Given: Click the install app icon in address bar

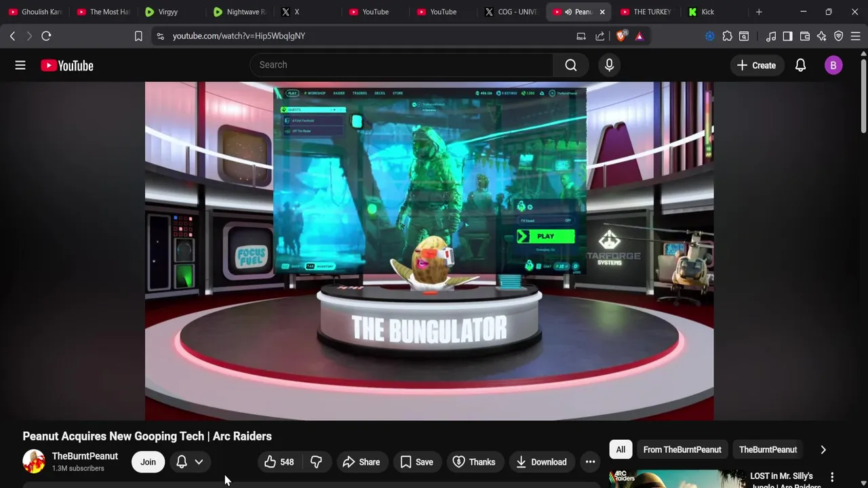Looking at the screenshot, I should tap(581, 36).
